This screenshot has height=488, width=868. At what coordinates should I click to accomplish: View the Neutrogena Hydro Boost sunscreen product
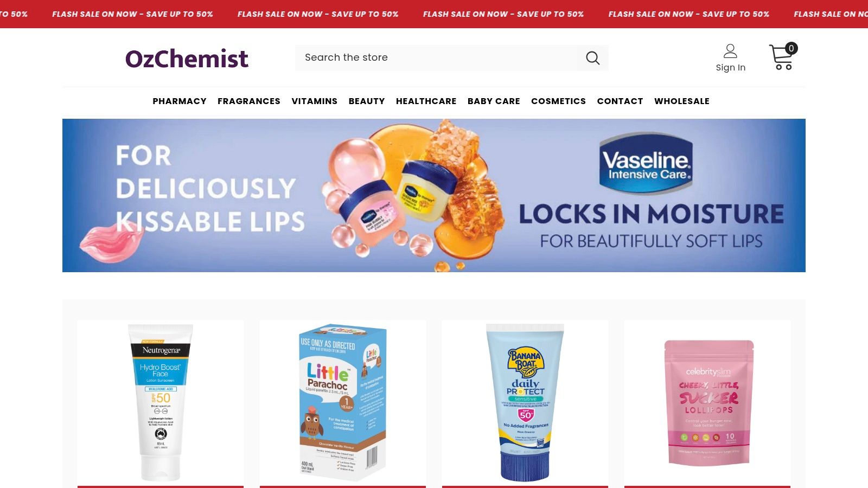click(x=161, y=402)
